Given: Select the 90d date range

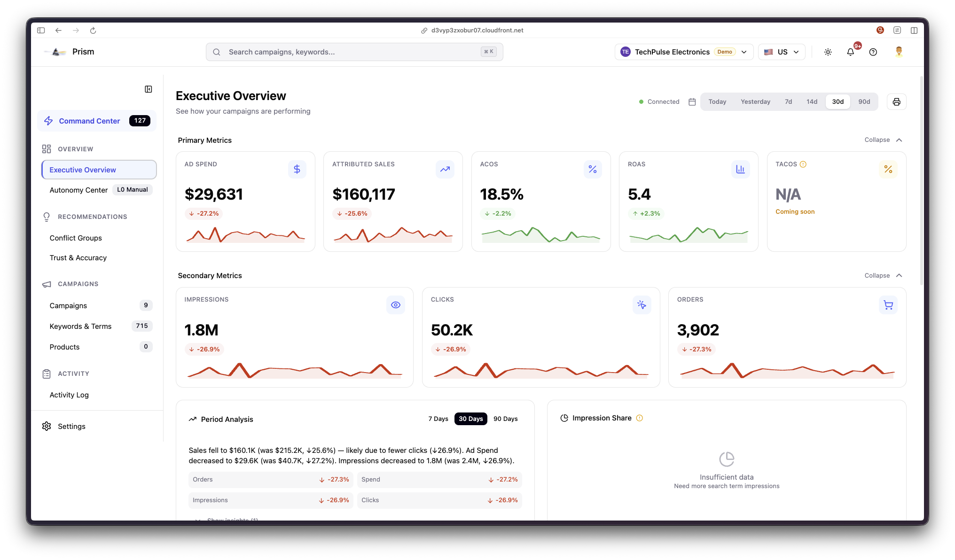Looking at the screenshot, I should (x=864, y=102).
